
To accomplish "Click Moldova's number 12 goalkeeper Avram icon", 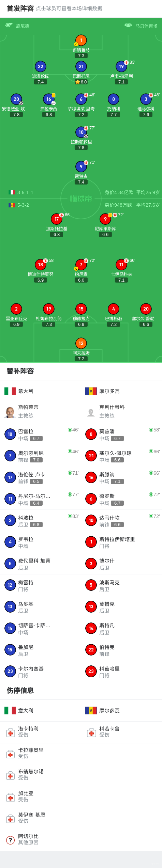I will tap(81, 343).
